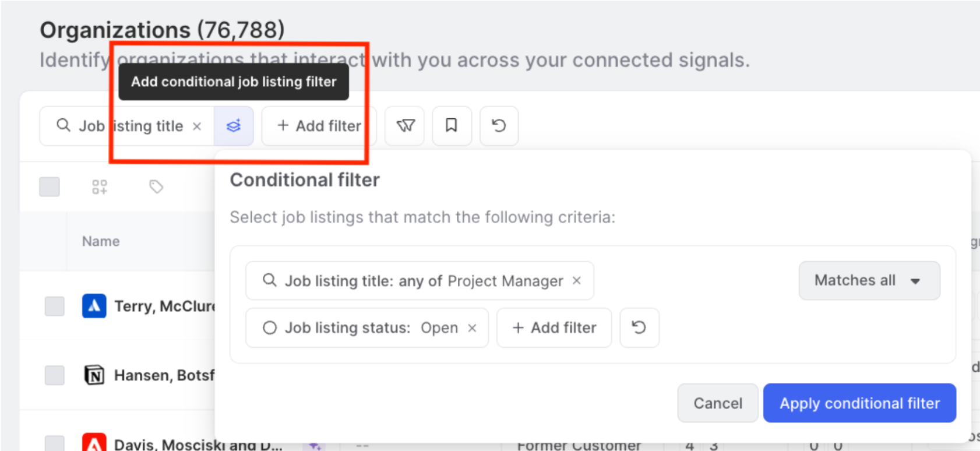This screenshot has height=451, width=980.
Task: Save view with the bookmark icon
Action: pos(452,126)
